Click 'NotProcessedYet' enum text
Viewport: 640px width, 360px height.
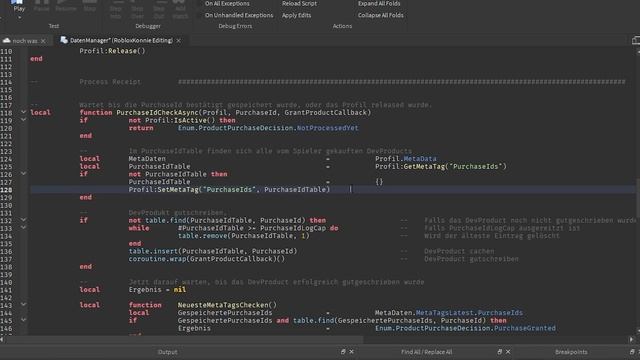(x=327, y=128)
